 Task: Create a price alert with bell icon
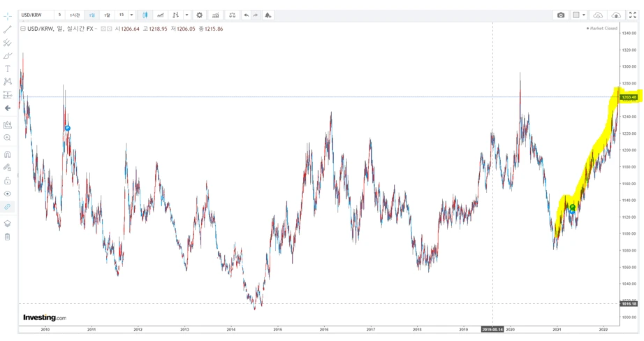(268, 15)
